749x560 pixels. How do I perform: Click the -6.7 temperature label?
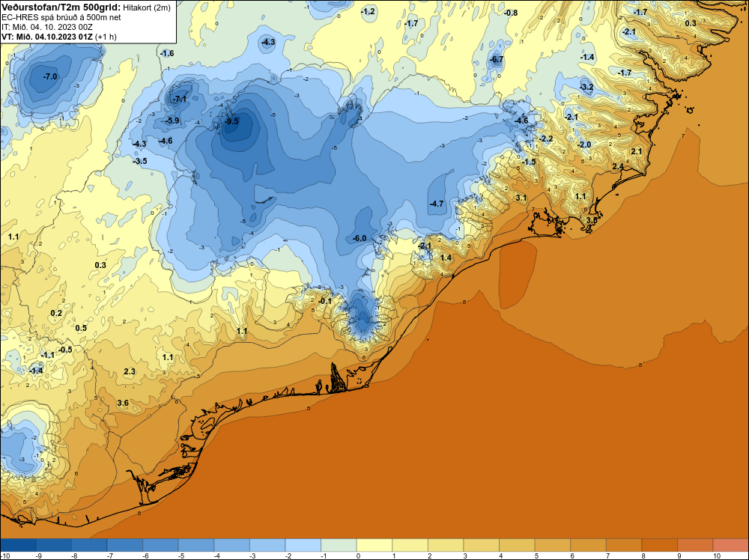coord(497,60)
